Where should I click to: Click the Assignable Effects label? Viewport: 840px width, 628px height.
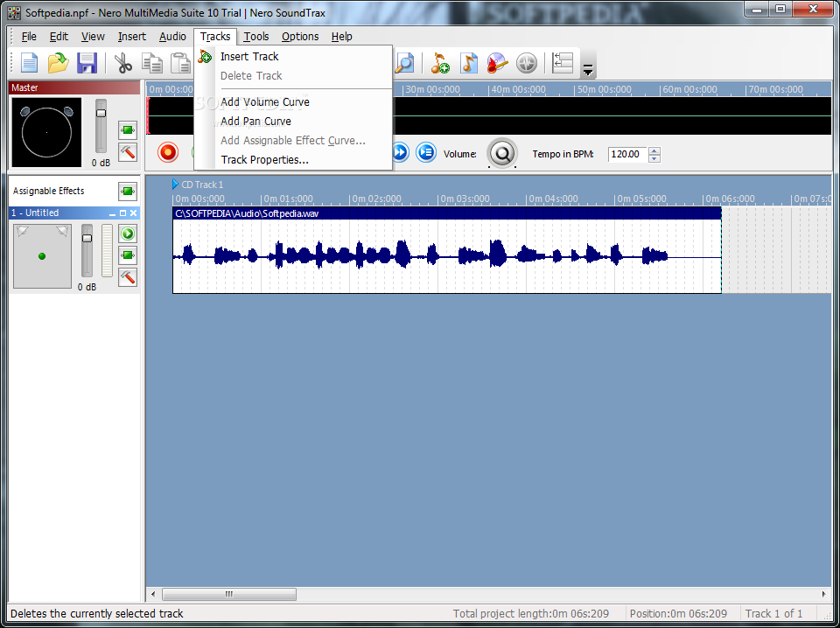[x=49, y=191]
